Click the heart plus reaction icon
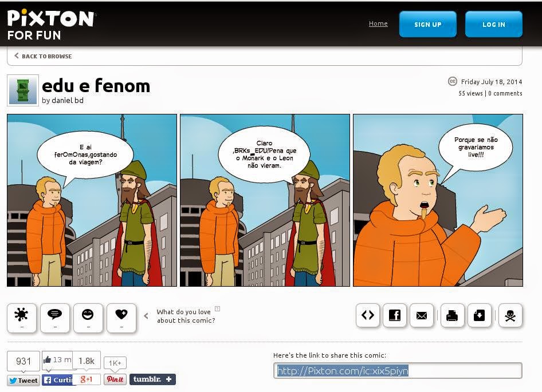Viewport: 542px width, 392px height. [121, 318]
